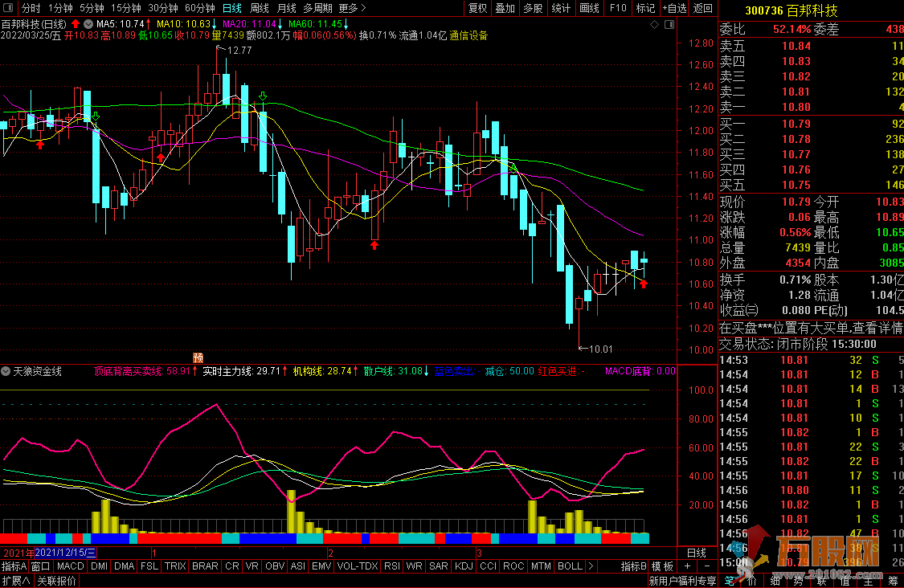The height and width of the screenshot is (588, 904).
Task: Switch to the CCI indicator
Action: click(489, 566)
